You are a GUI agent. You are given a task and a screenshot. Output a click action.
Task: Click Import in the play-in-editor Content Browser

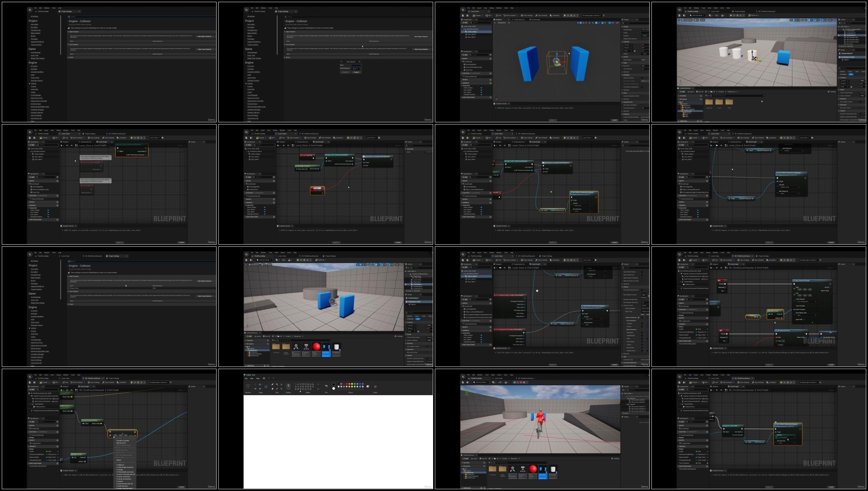tap(474, 458)
